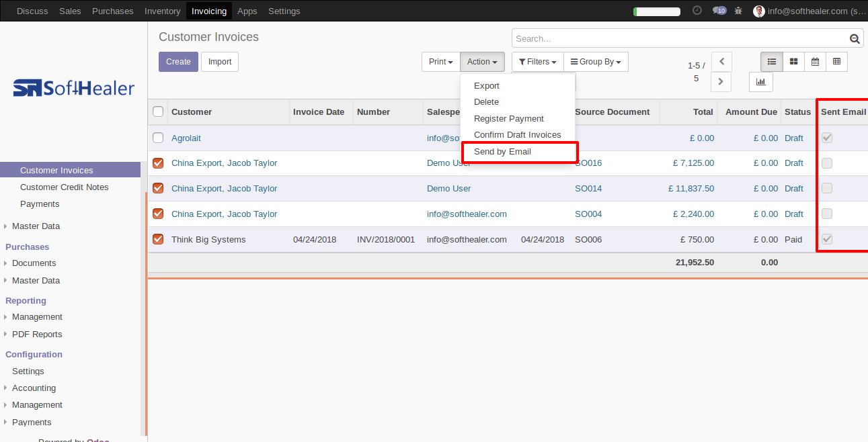
Task: Untick selection checkbox for SO004 invoice row
Action: tap(158, 214)
